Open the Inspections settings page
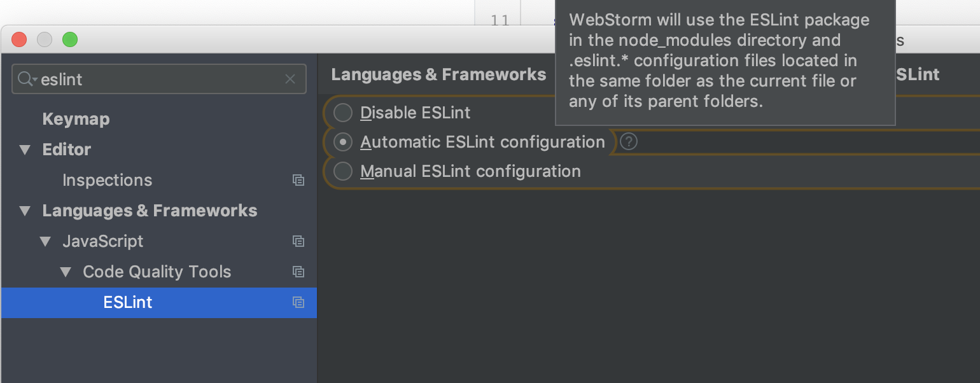Screen dimensions: 980x383 click(x=107, y=180)
